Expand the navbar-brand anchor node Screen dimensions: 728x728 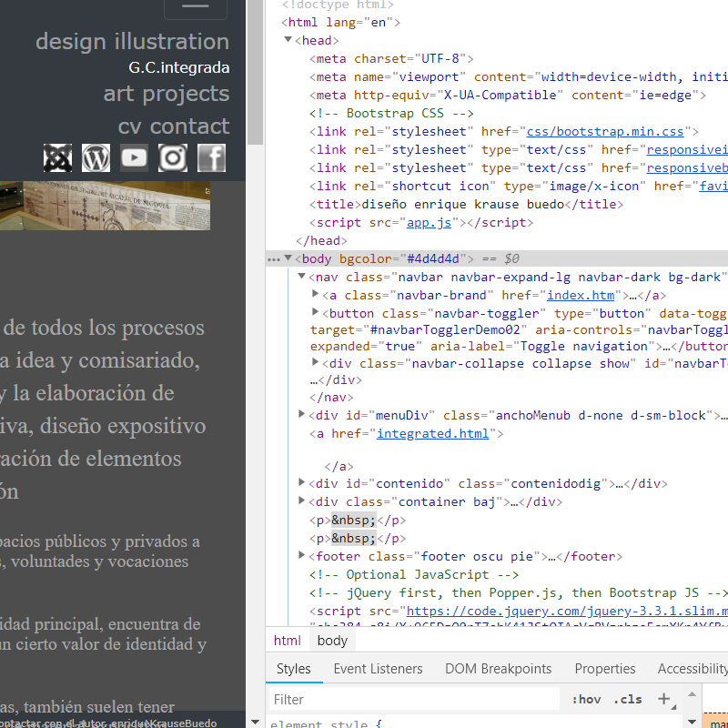tap(315, 294)
